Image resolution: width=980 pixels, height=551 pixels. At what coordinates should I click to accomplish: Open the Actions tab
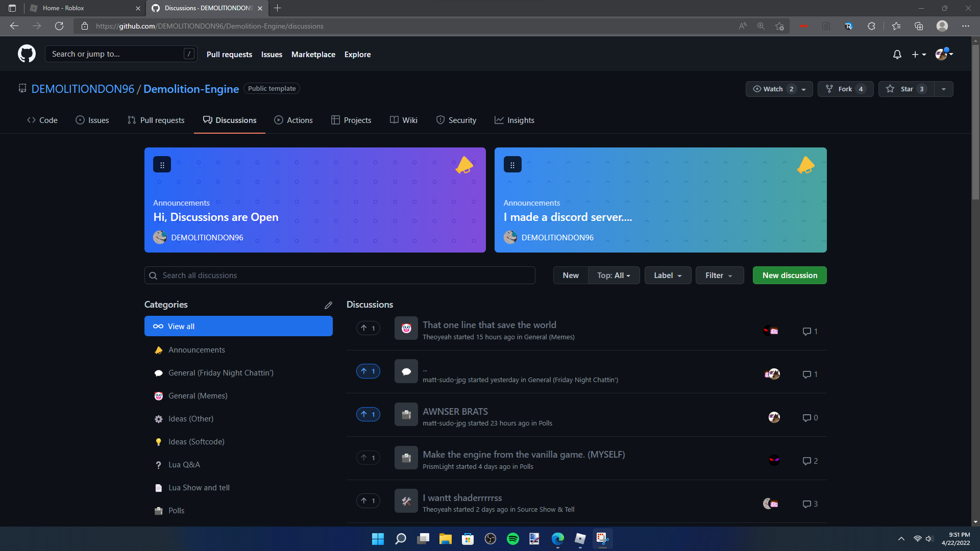[x=293, y=120]
